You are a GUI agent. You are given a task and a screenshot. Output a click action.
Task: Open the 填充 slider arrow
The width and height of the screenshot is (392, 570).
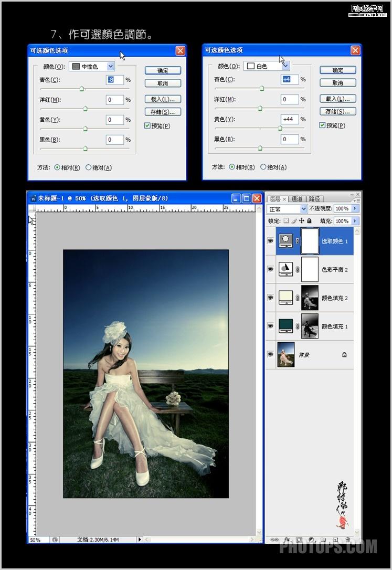coord(355,220)
